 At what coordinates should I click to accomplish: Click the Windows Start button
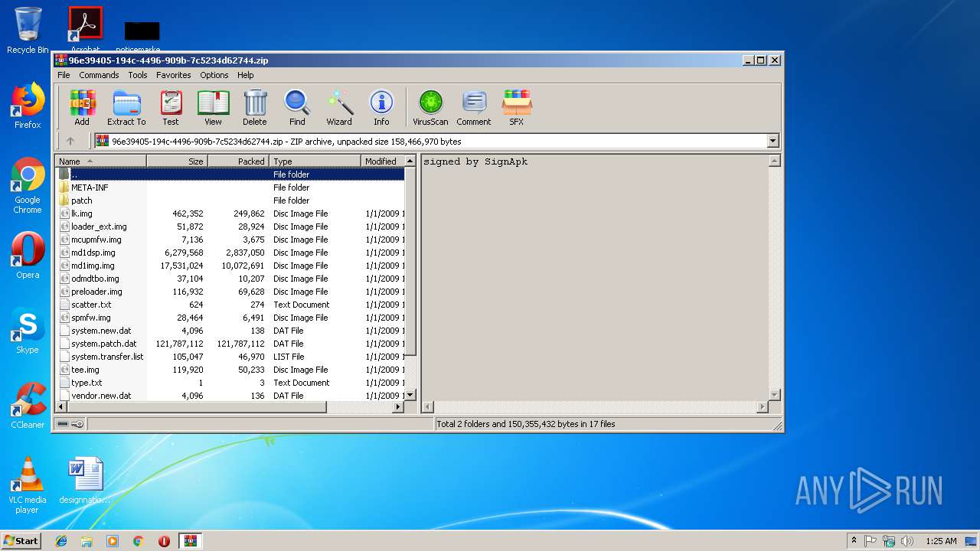click(x=21, y=540)
